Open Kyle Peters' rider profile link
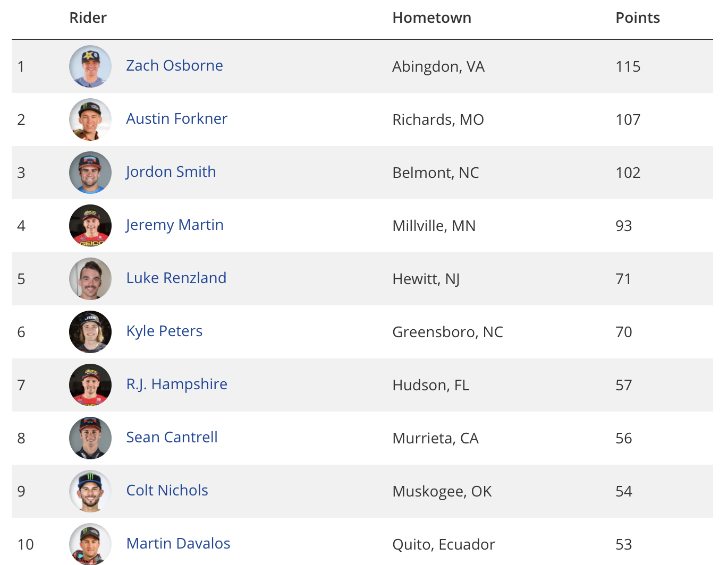Viewport: 728px width, 565px height. coord(164,331)
